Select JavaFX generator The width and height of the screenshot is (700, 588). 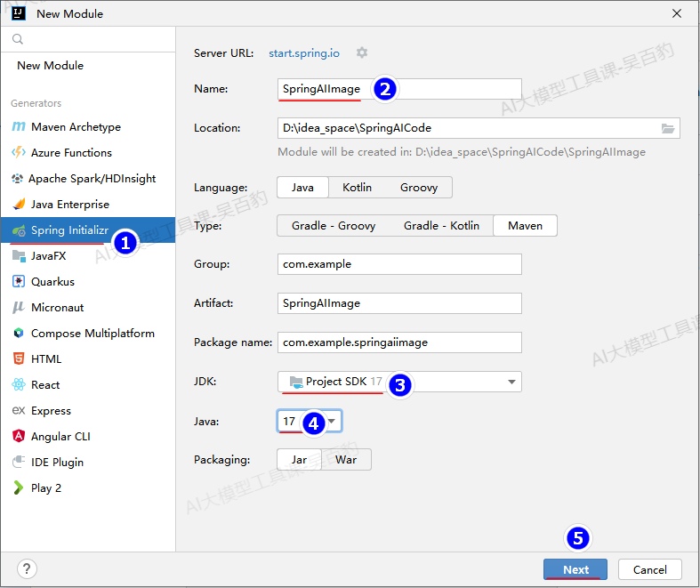pos(88,256)
